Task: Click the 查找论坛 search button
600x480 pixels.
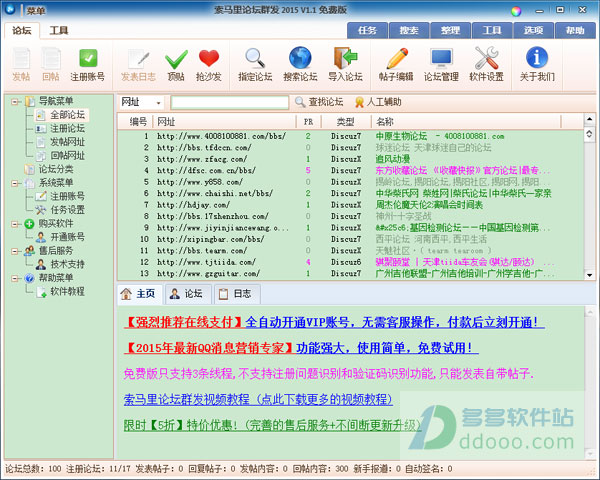Action: 319,102
